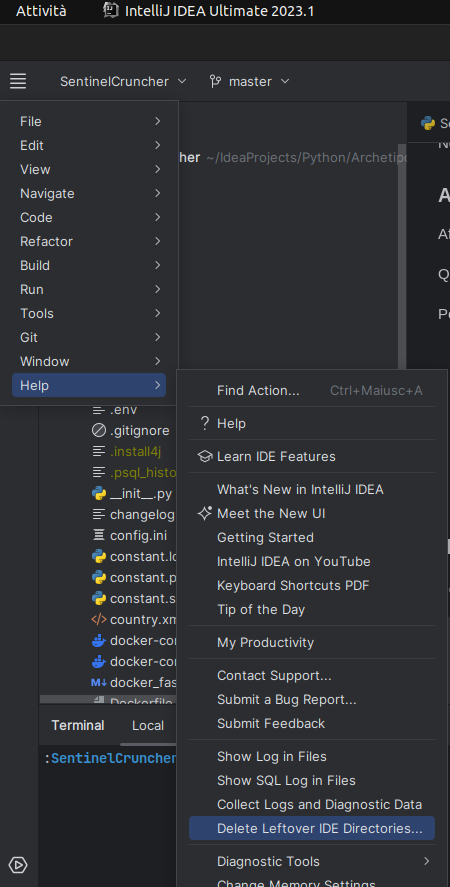This screenshot has width=450, height=887.
Task: Click the country.xml XML icon
Action: click(99, 619)
